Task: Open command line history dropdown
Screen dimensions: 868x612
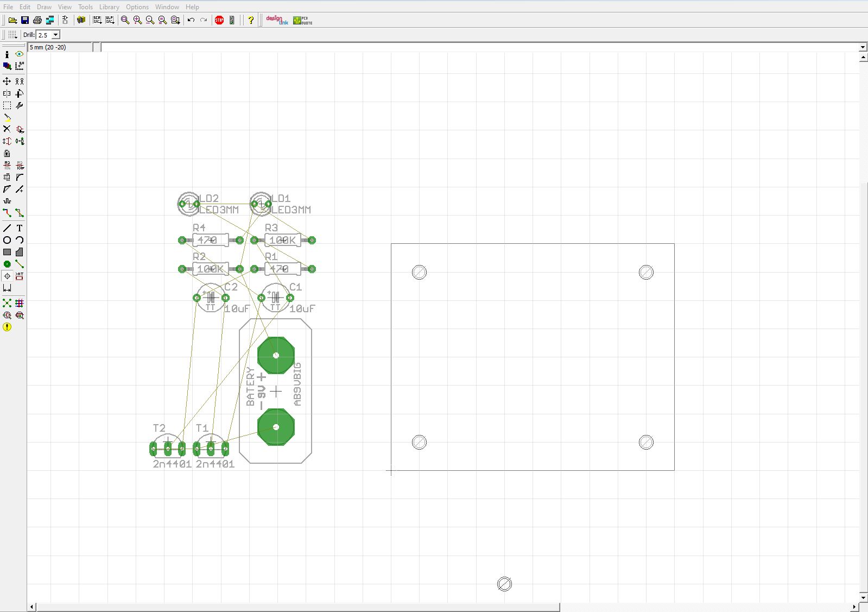Action: 863,47
